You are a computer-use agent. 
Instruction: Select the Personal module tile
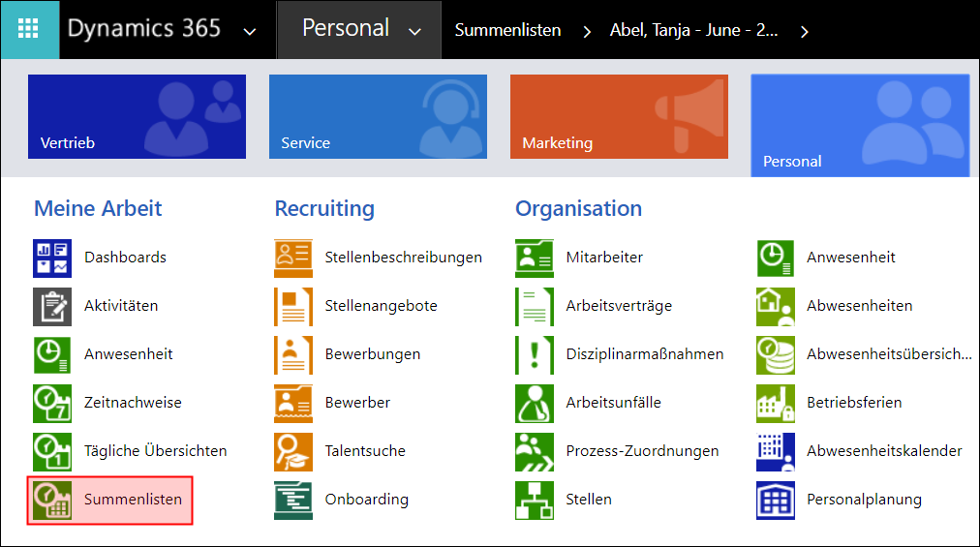click(x=860, y=126)
